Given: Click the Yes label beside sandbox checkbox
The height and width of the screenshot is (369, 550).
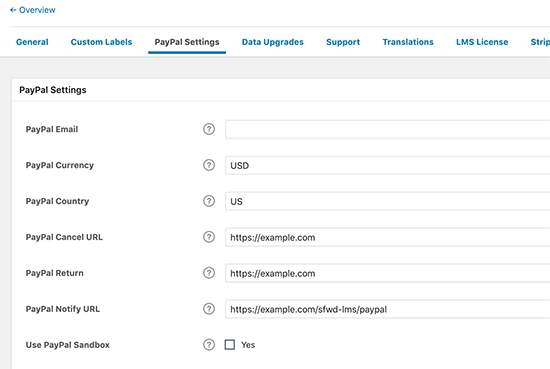Looking at the screenshot, I should pos(248,345).
